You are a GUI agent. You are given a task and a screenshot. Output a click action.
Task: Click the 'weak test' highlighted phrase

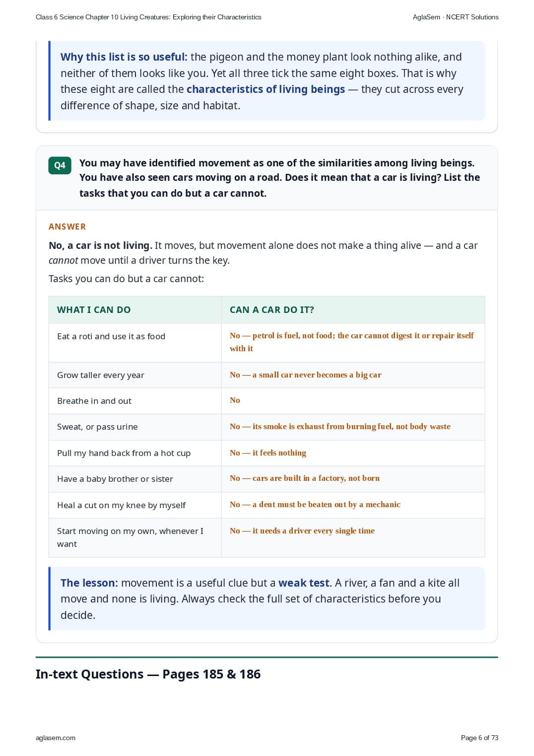point(304,583)
